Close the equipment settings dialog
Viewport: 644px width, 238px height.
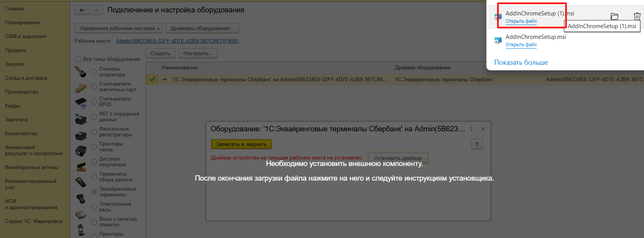(x=483, y=129)
